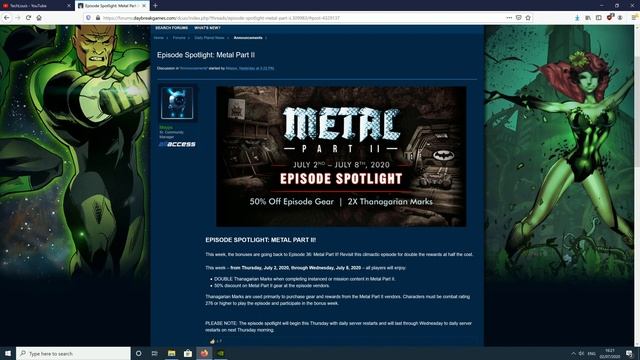Click 'EPISODE SPOTLIGHT: METAL PART II!' heading
Viewport: 640px width, 360px height.
(x=260, y=240)
